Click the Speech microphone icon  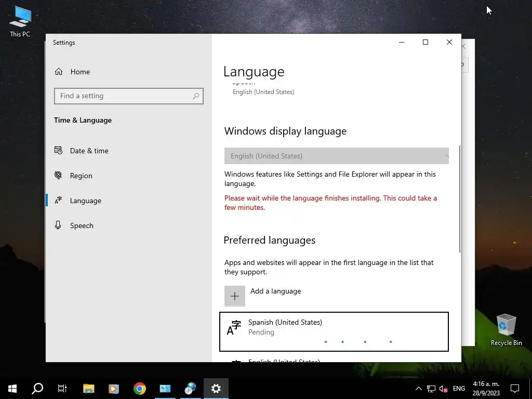pyautogui.click(x=58, y=225)
